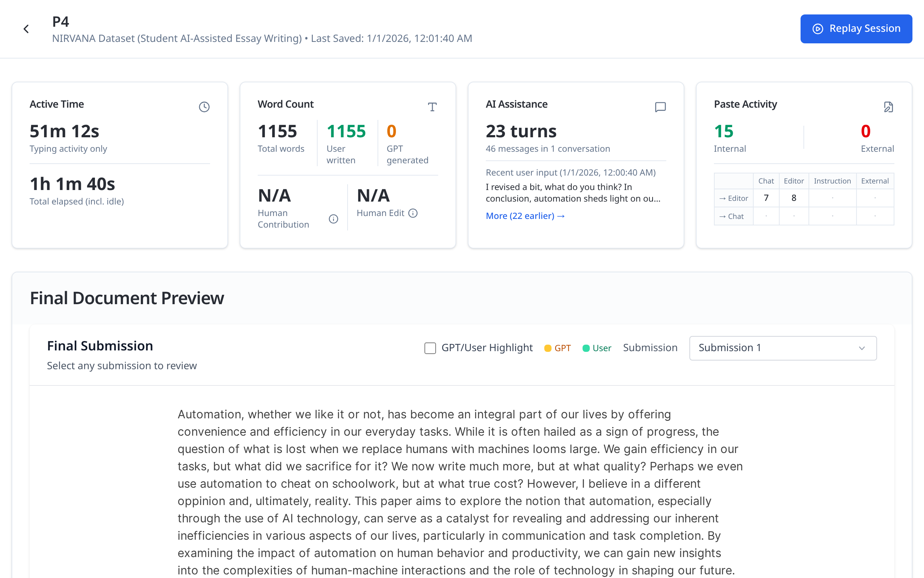Open the More (22 earlier) link
Viewport: 924px width, 578px height.
[x=525, y=216]
